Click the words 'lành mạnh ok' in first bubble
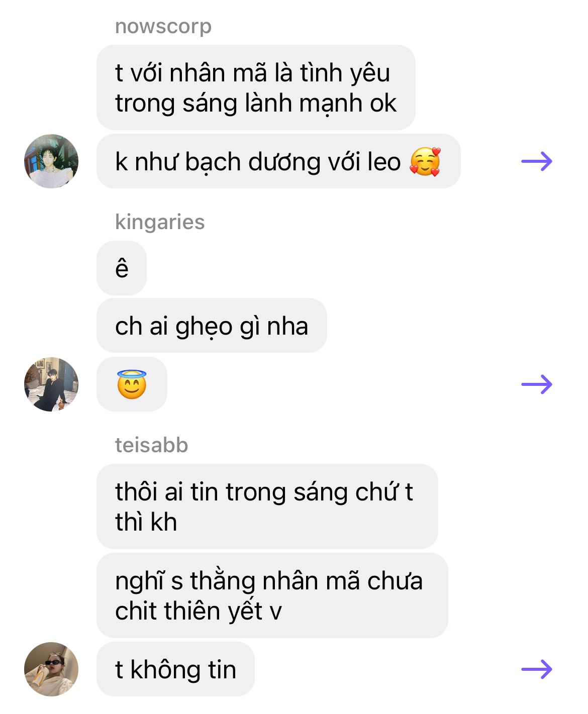 point(321,103)
